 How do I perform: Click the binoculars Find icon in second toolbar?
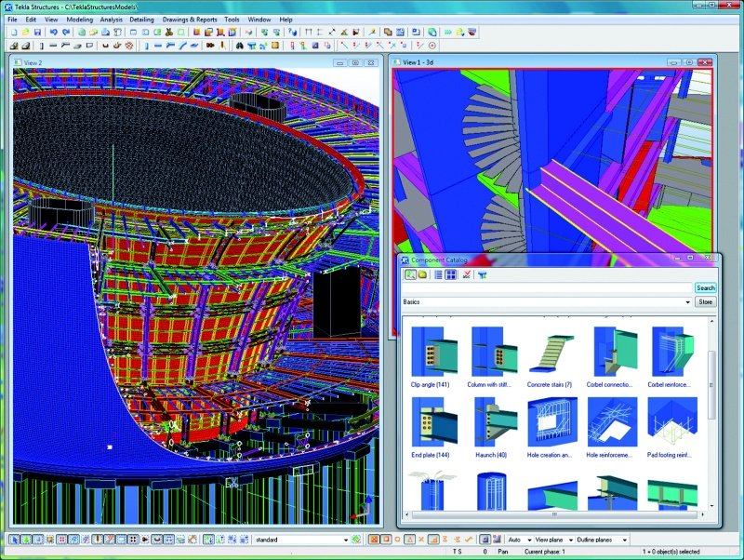click(x=240, y=46)
